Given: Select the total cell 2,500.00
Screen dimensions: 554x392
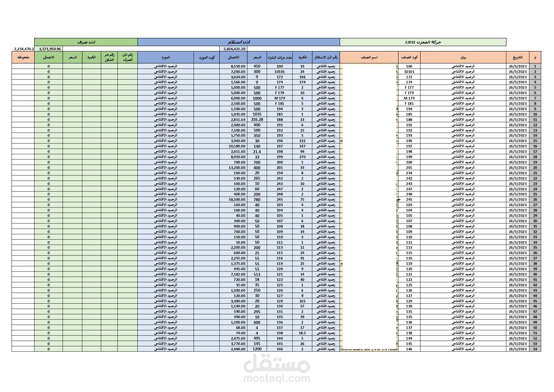Looking at the screenshot, I should pos(233,104).
